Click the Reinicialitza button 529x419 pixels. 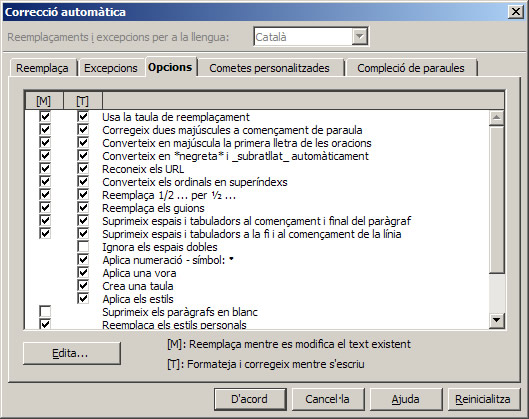483,399
